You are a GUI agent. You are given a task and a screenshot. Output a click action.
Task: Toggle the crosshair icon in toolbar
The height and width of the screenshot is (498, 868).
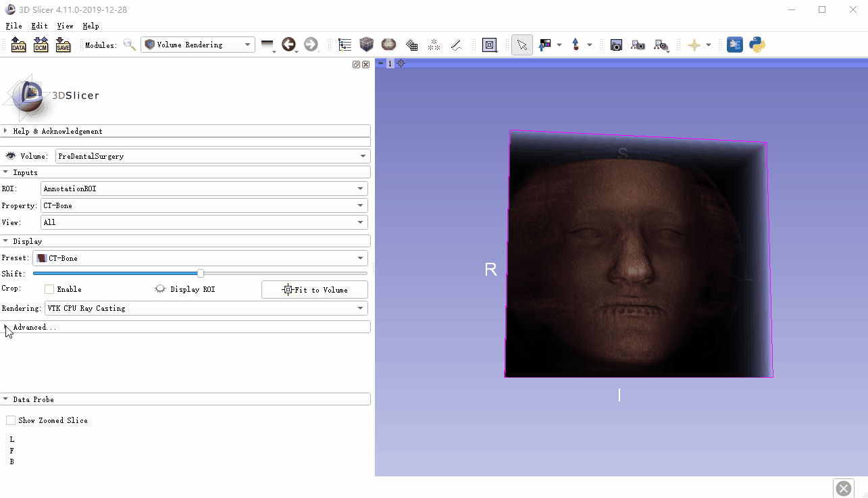[694, 45]
